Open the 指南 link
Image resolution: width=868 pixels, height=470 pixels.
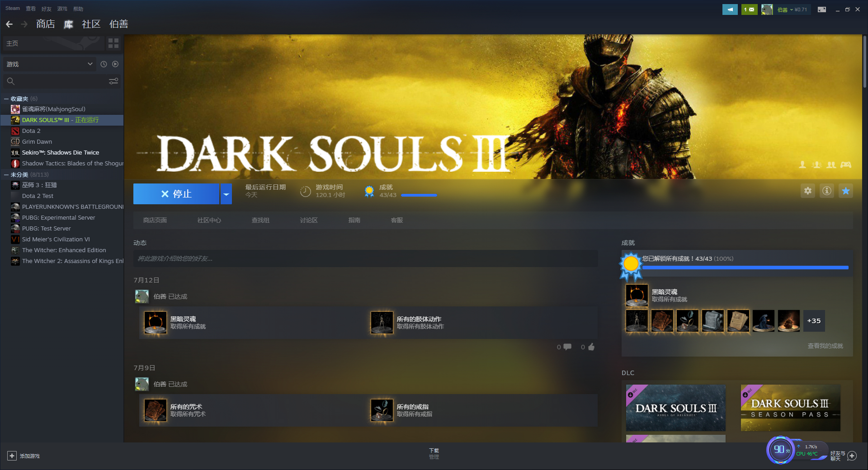pyautogui.click(x=354, y=220)
